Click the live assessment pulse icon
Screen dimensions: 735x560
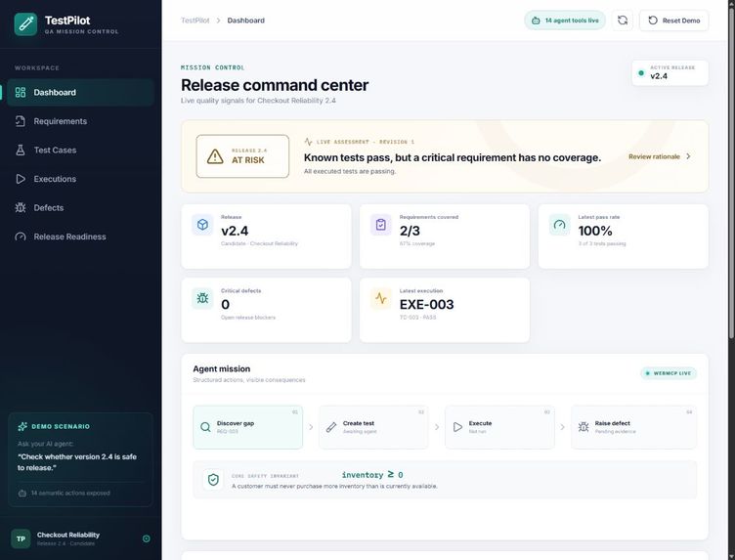308,142
